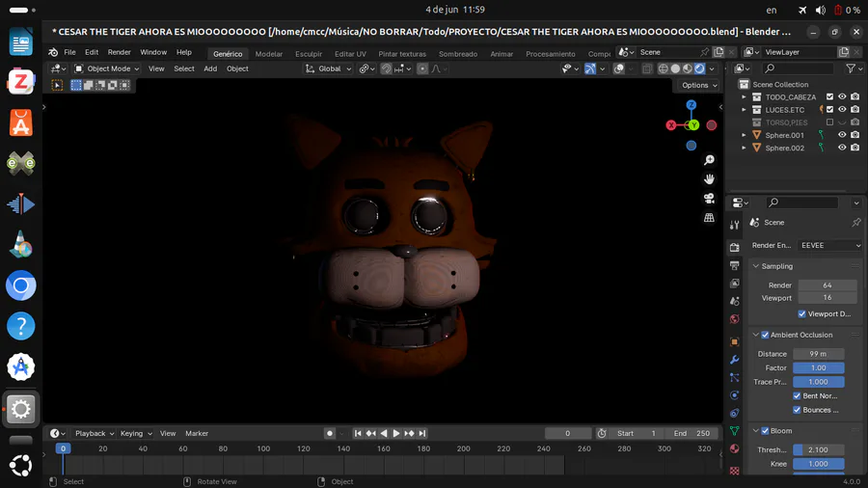
Task: Click the play animation button
Action: click(x=396, y=434)
